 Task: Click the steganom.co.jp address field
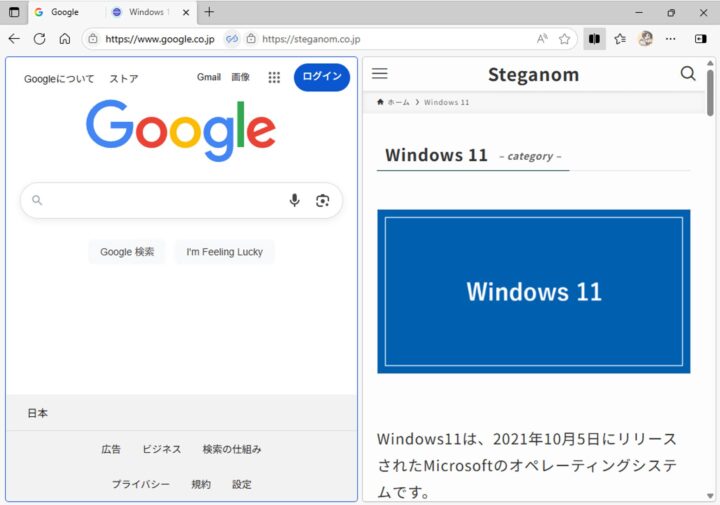[311, 39]
